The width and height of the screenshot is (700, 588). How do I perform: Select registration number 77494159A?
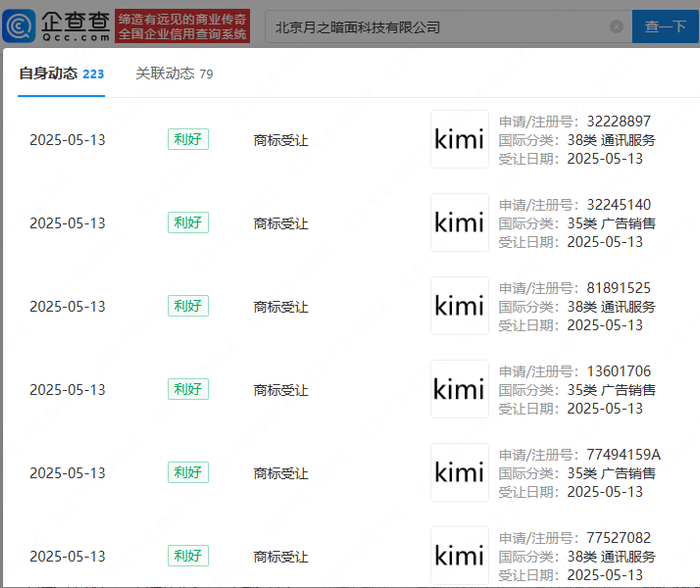coord(623,455)
